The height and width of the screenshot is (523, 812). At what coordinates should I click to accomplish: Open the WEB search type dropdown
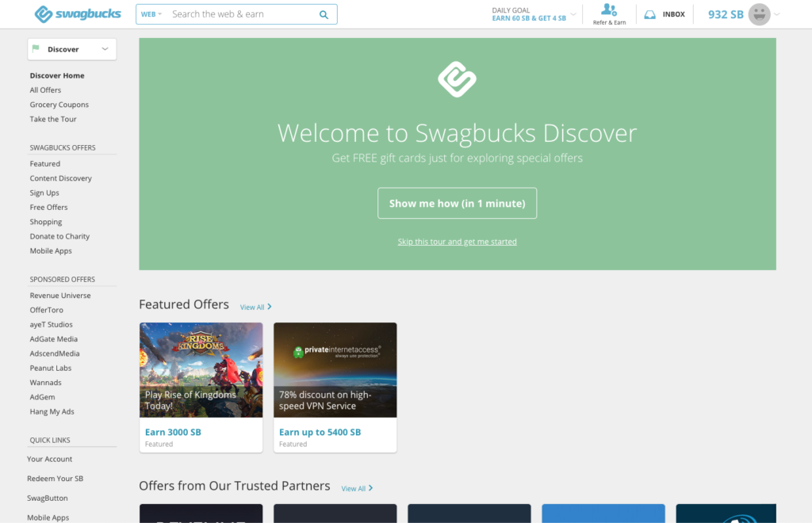click(x=151, y=14)
